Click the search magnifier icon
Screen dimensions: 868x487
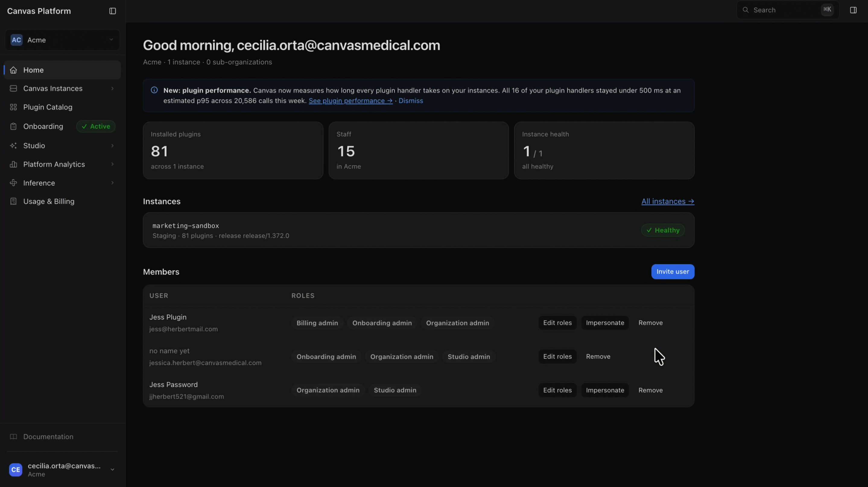[746, 10]
